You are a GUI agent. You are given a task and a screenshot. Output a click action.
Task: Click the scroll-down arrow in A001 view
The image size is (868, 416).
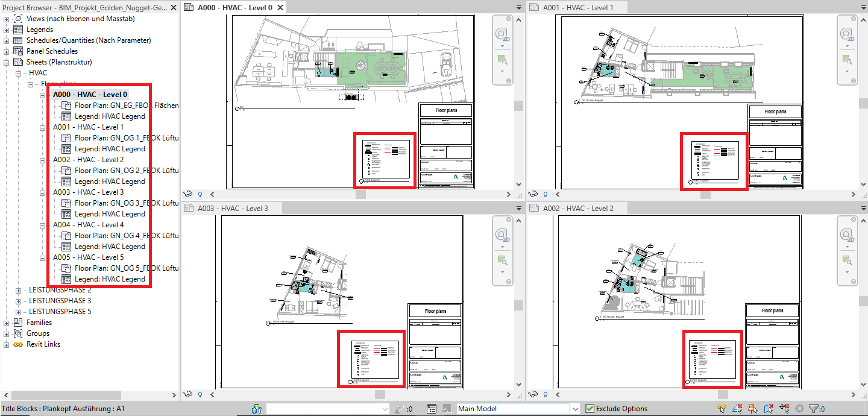[x=863, y=184]
